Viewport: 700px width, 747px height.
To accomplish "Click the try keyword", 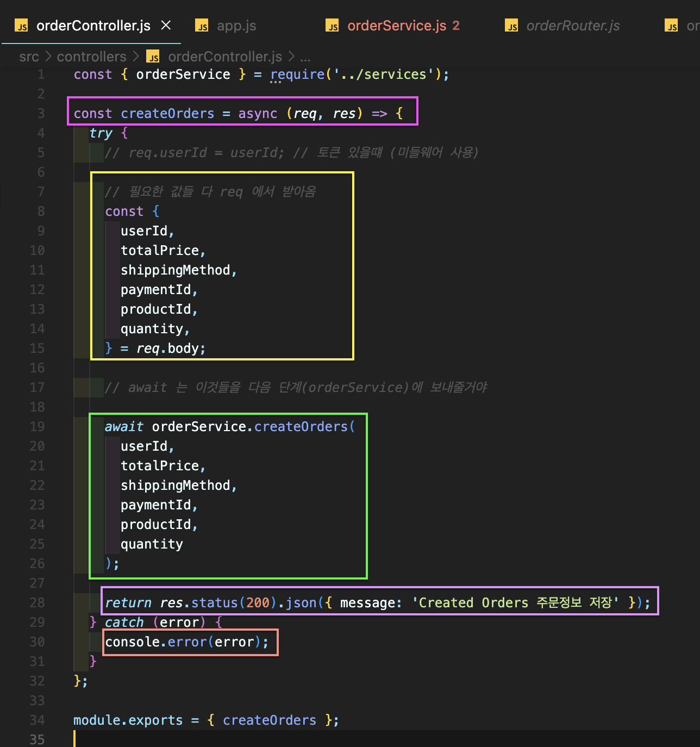I will point(101,133).
